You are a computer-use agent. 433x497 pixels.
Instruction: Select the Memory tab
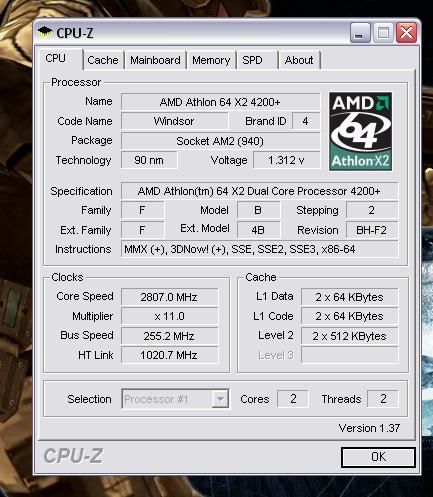coord(211,60)
